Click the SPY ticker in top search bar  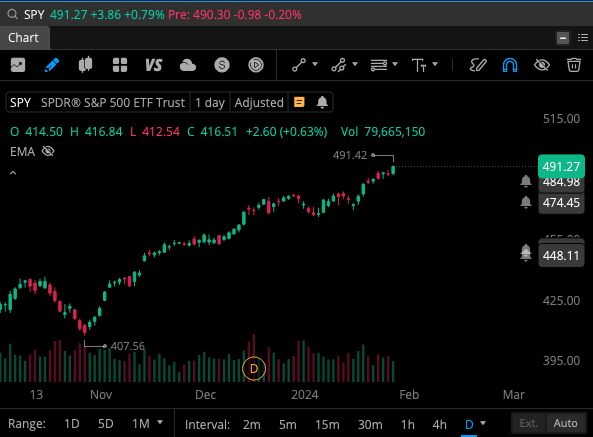[x=34, y=15]
